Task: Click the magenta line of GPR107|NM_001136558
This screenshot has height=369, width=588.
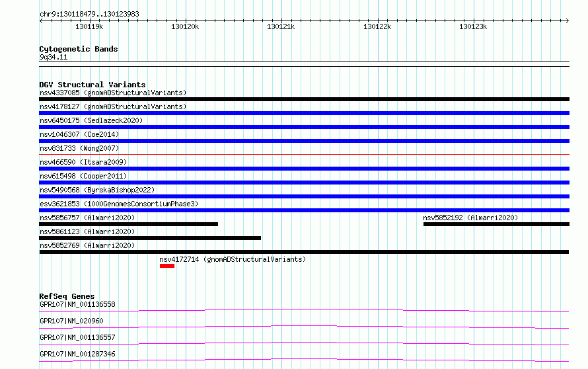Action: point(304,310)
